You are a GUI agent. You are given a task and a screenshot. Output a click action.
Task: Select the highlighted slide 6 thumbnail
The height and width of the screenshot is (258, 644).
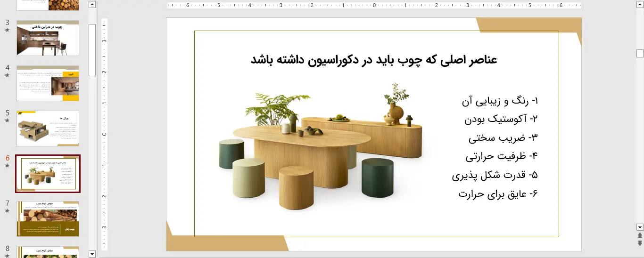tap(48, 174)
